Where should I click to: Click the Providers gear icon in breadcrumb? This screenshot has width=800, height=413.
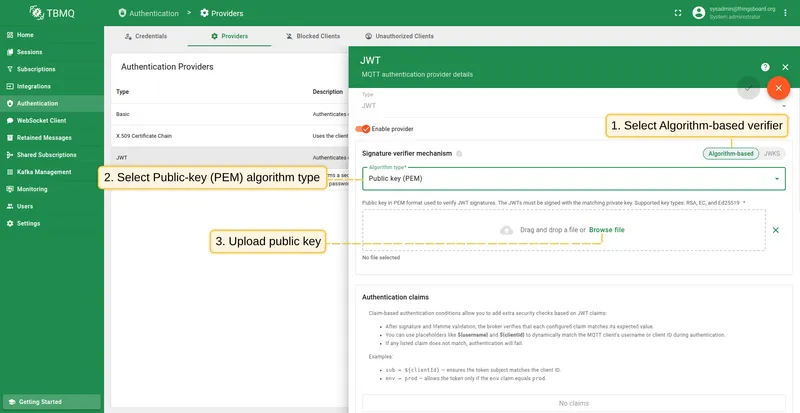tap(204, 13)
